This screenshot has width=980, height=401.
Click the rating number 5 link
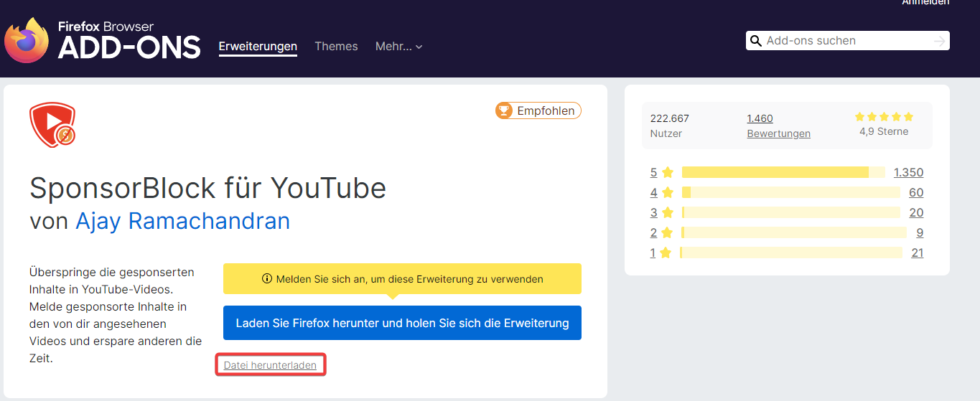(x=653, y=172)
